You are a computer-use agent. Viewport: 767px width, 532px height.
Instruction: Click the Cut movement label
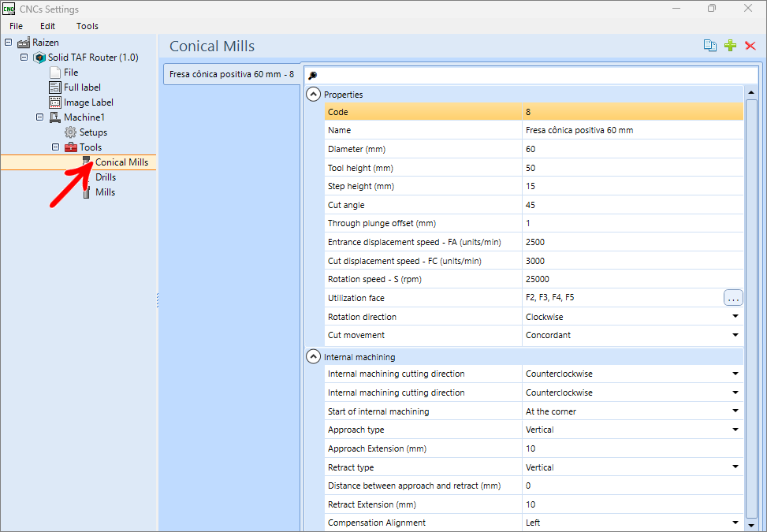click(x=356, y=335)
